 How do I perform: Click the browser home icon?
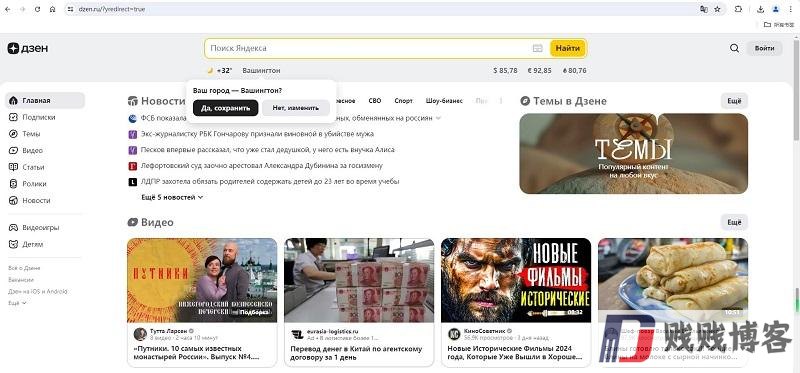[x=52, y=9]
